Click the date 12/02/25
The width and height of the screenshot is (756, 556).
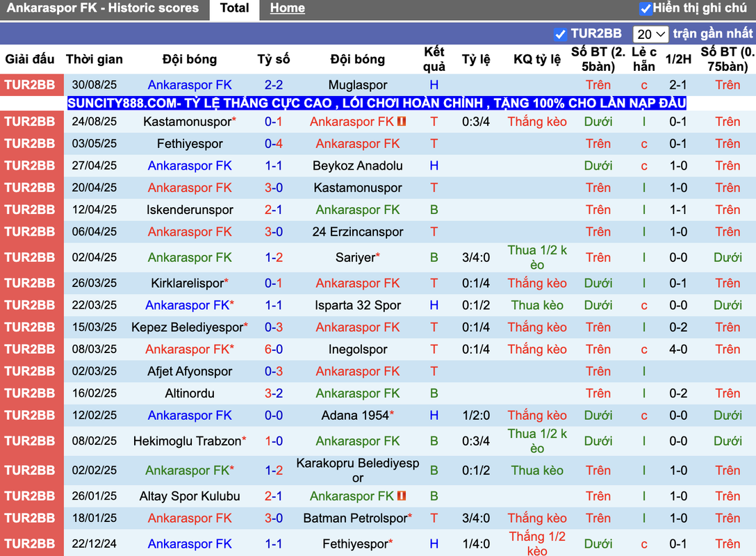coord(94,416)
